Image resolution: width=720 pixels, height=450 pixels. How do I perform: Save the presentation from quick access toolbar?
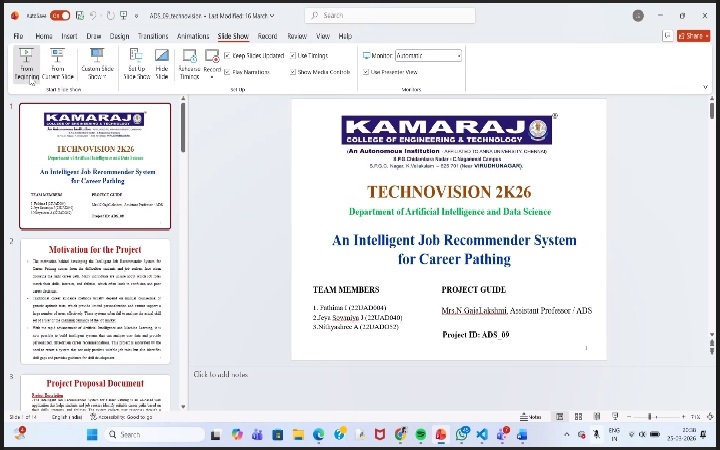pyautogui.click(x=80, y=16)
